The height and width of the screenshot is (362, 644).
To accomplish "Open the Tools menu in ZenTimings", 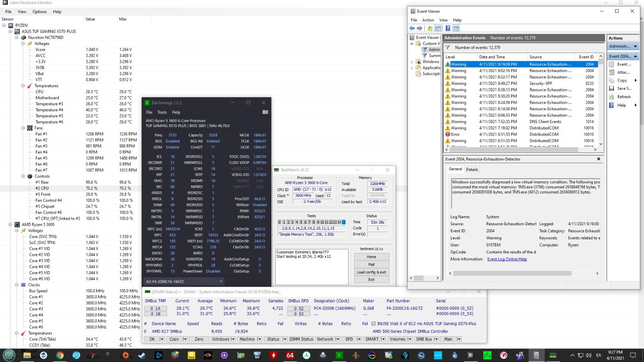I will click(x=162, y=112).
